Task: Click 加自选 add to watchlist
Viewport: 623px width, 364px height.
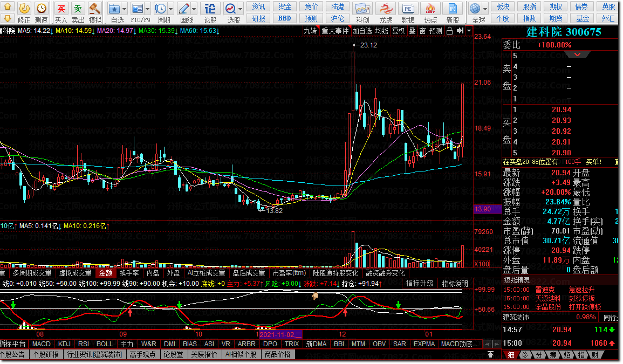Action: (x=362, y=31)
